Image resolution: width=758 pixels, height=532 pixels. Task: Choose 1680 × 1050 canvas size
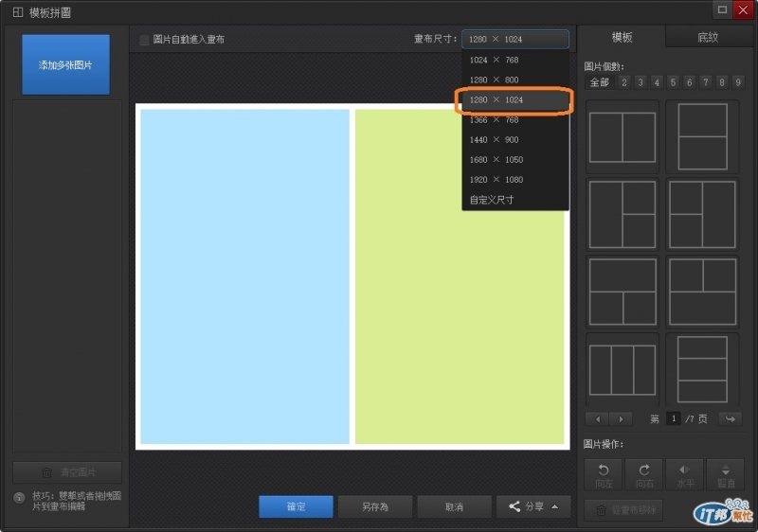point(515,159)
